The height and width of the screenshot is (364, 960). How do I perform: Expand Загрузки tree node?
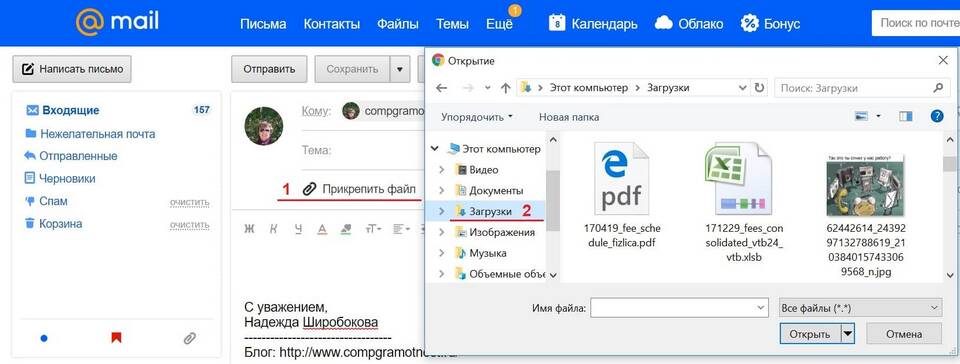[441, 211]
